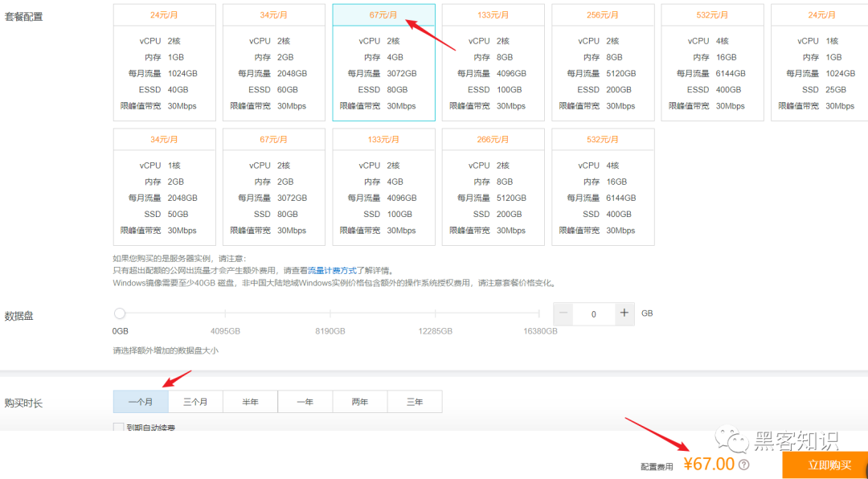Click the 购买时长 section label
The image size is (868, 479).
(23, 403)
